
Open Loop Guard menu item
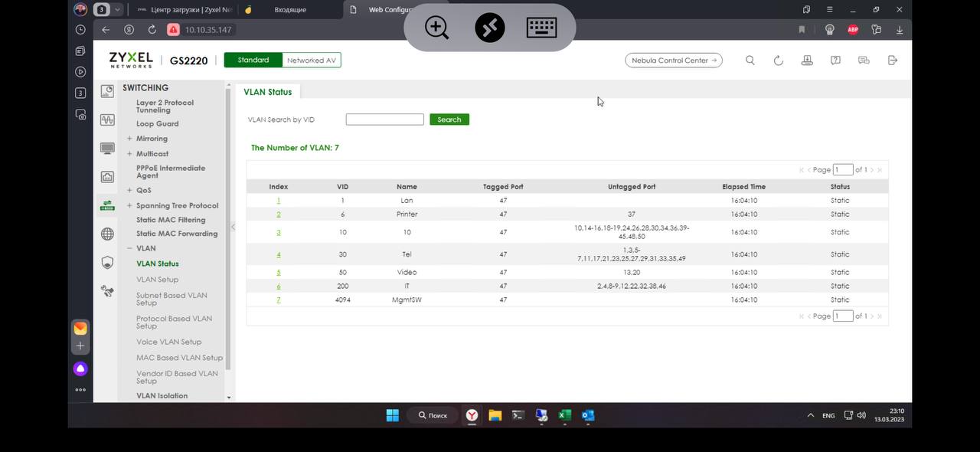click(158, 123)
